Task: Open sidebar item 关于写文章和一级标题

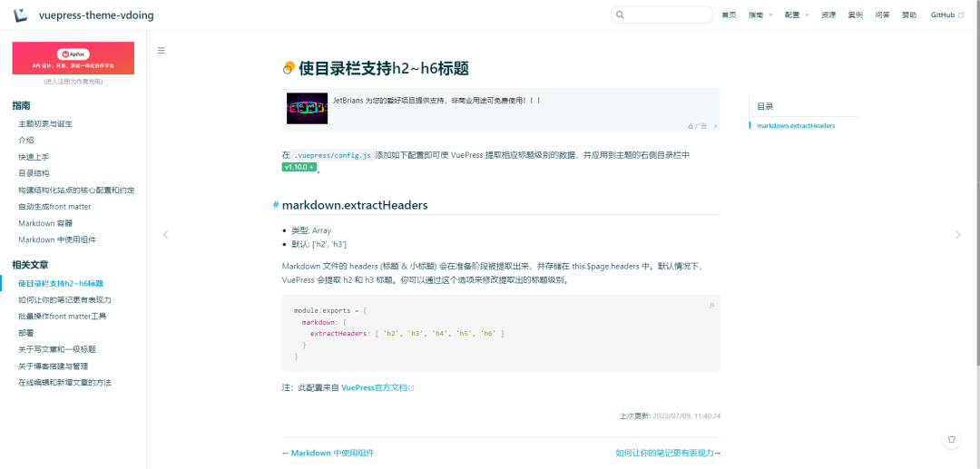Action: (57, 349)
